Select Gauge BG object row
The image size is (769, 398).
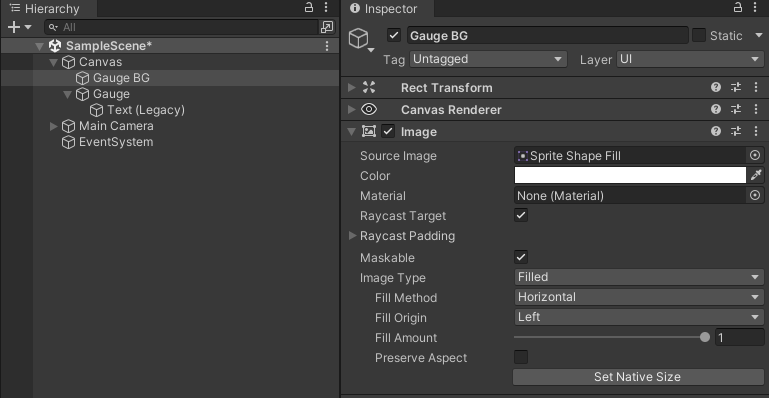(170, 78)
